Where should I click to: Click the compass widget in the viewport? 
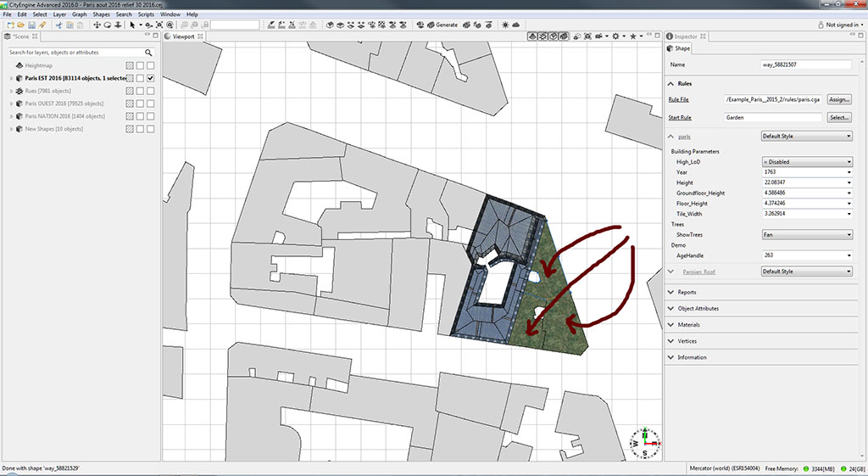[645, 443]
